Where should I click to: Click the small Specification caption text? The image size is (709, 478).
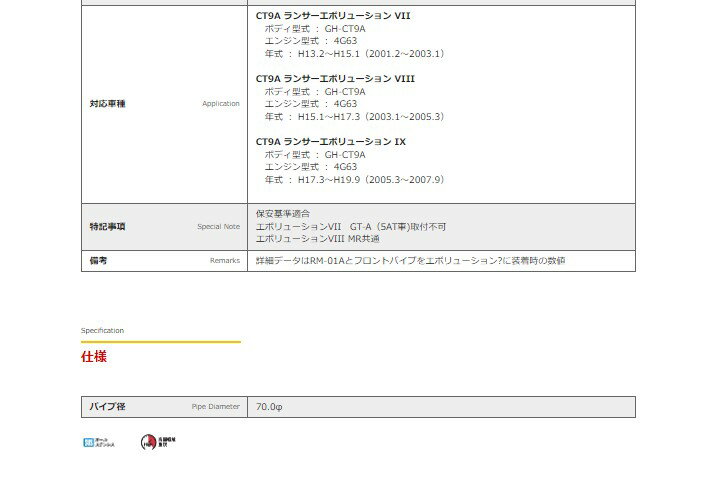pyautogui.click(x=102, y=330)
